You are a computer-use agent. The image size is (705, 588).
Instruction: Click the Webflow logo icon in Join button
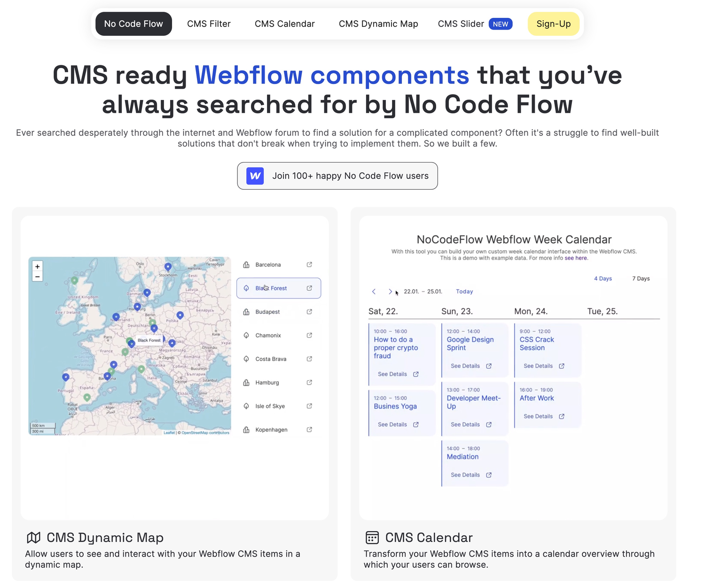255,176
